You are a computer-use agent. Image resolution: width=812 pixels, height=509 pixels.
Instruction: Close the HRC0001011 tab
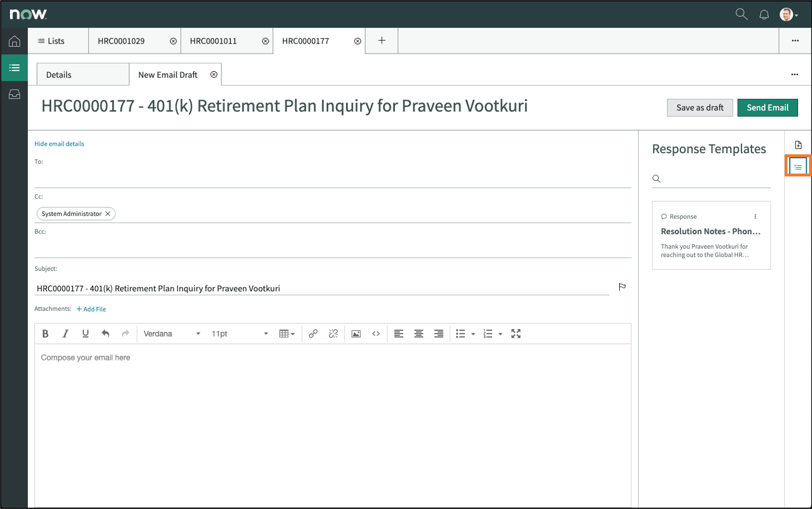tap(266, 41)
